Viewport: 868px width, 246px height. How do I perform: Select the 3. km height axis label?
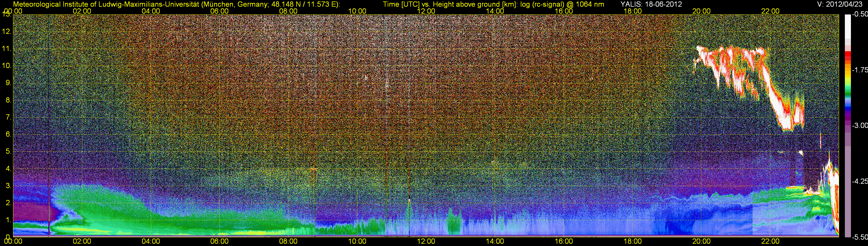pyautogui.click(x=8, y=186)
